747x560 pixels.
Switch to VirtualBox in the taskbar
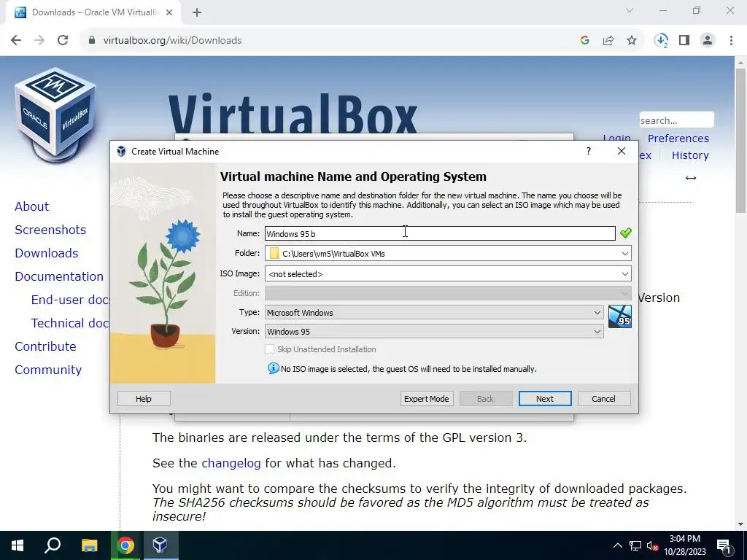point(160,545)
